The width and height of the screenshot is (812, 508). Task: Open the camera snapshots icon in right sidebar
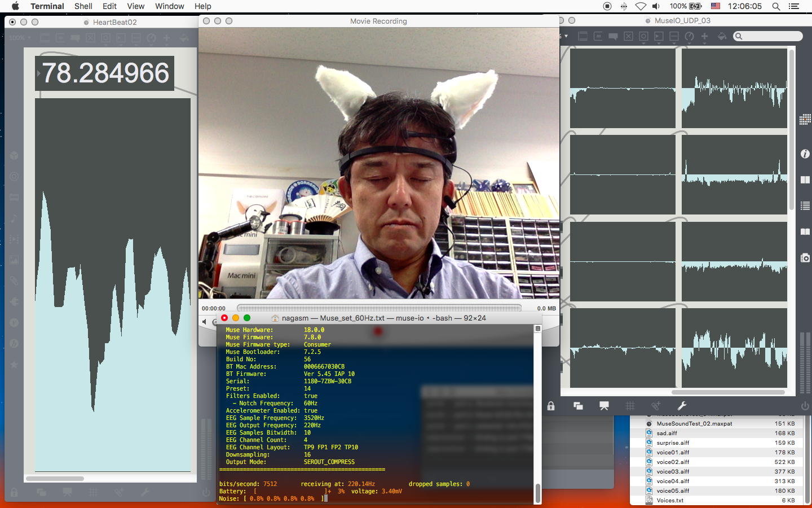805,258
